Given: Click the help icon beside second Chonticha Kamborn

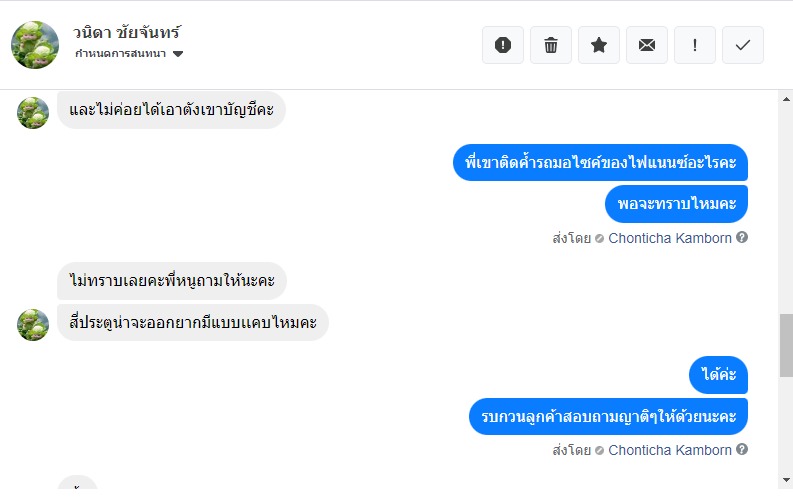Looking at the screenshot, I should (x=742, y=450).
